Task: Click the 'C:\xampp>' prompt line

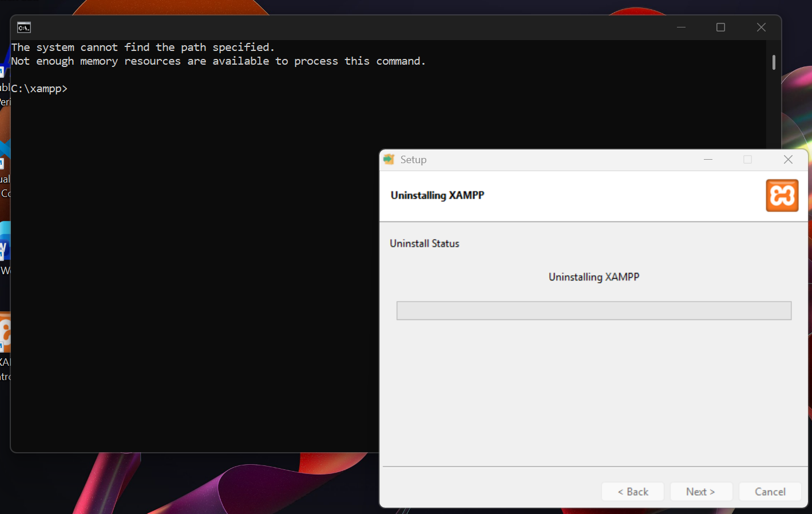Action: pyautogui.click(x=39, y=89)
